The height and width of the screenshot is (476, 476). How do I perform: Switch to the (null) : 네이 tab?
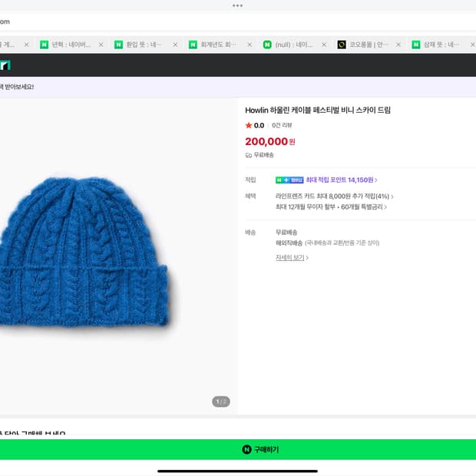tap(289, 45)
